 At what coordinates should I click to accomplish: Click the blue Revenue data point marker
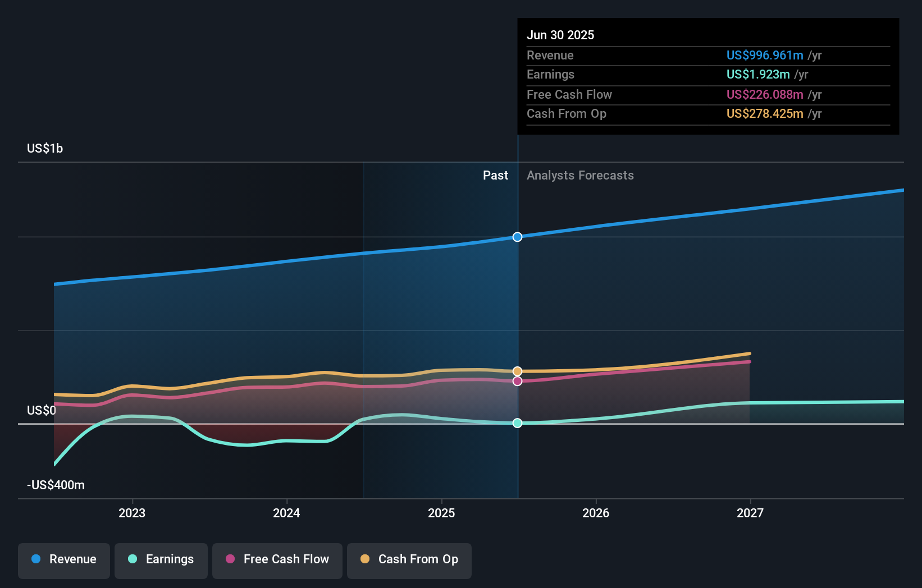(518, 237)
